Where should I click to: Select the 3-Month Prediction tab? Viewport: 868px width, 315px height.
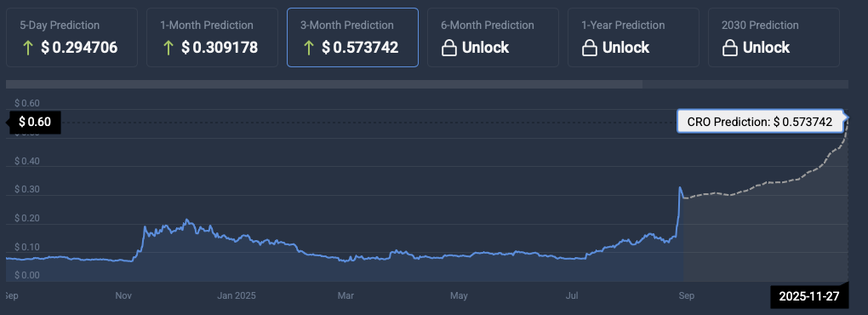pyautogui.click(x=352, y=37)
